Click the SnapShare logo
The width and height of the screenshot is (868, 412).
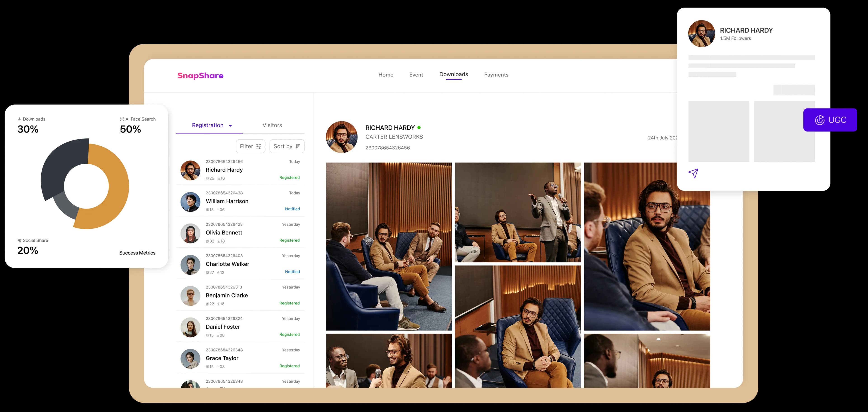[200, 75]
